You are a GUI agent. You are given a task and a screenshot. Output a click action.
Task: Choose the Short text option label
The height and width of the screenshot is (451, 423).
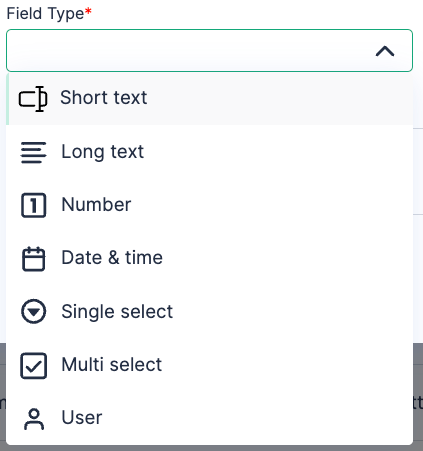click(104, 97)
